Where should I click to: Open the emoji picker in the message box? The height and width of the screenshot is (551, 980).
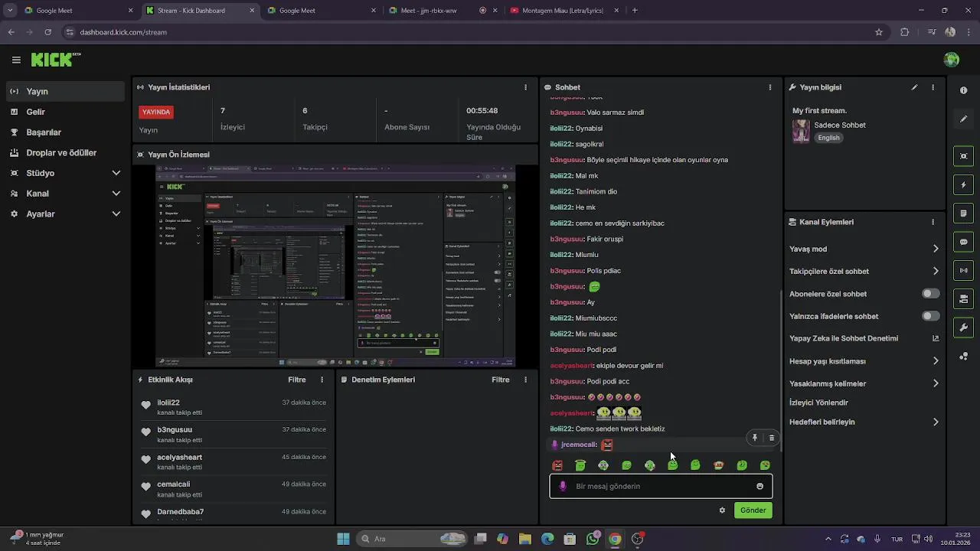[x=759, y=486]
